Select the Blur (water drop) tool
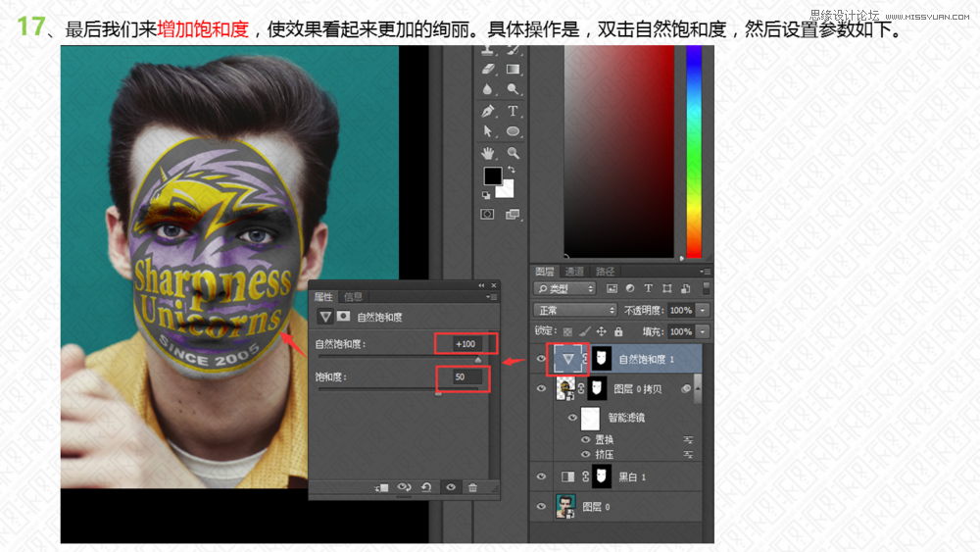980x552 pixels. 487,90
